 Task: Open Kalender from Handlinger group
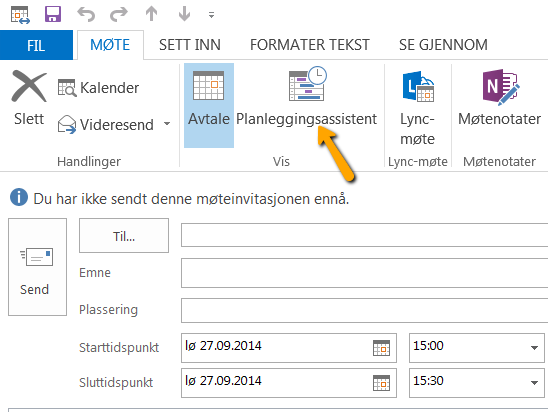coord(99,87)
